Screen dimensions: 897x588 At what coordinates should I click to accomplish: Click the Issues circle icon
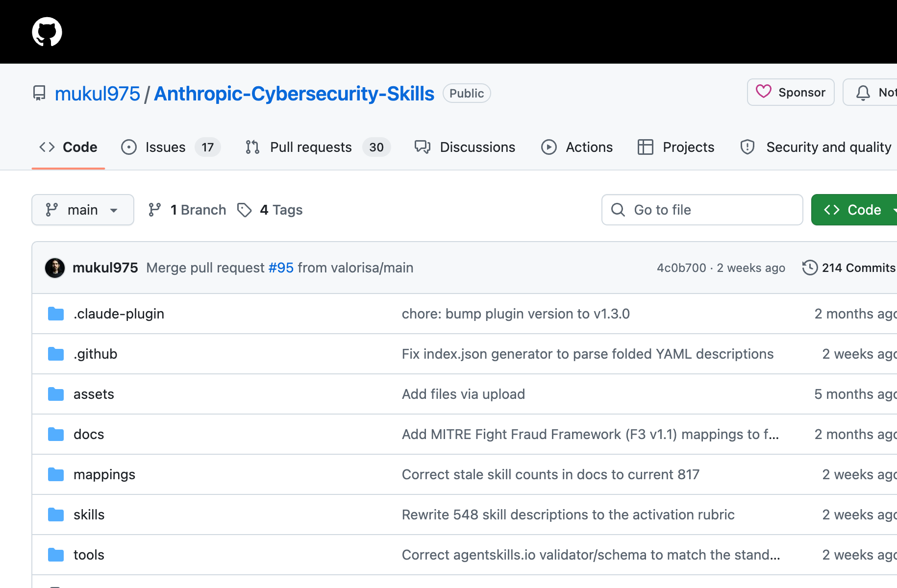(x=129, y=147)
